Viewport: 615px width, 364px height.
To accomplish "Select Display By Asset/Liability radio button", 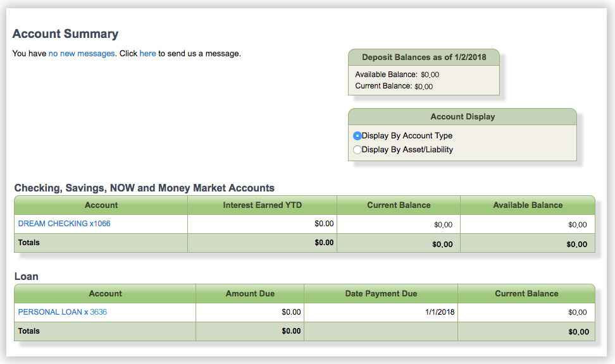I will [x=357, y=150].
